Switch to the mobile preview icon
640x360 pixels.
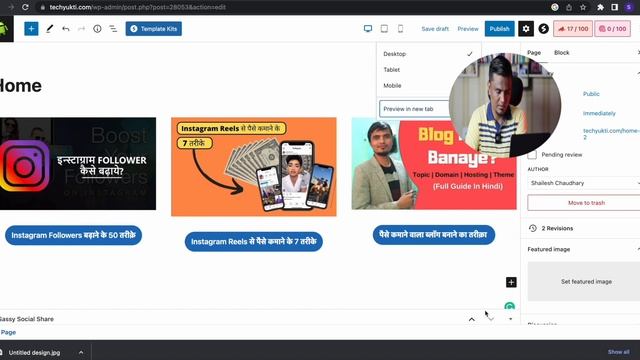tap(400, 29)
